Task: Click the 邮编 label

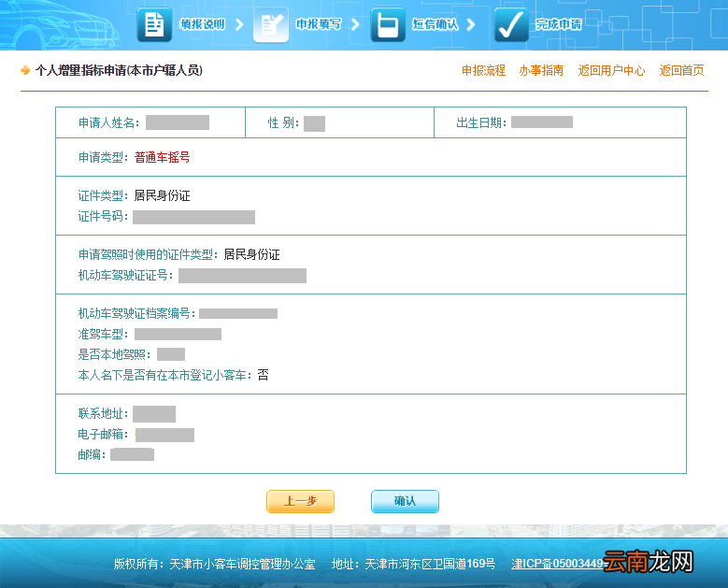Action: (92, 454)
